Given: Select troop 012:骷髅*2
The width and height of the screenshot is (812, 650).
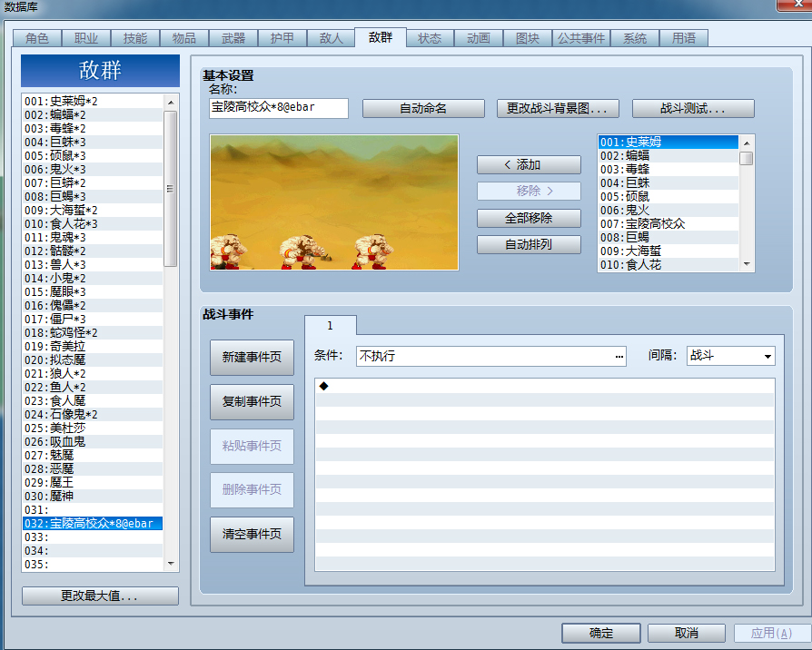Looking at the screenshot, I should tap(93, 251).
